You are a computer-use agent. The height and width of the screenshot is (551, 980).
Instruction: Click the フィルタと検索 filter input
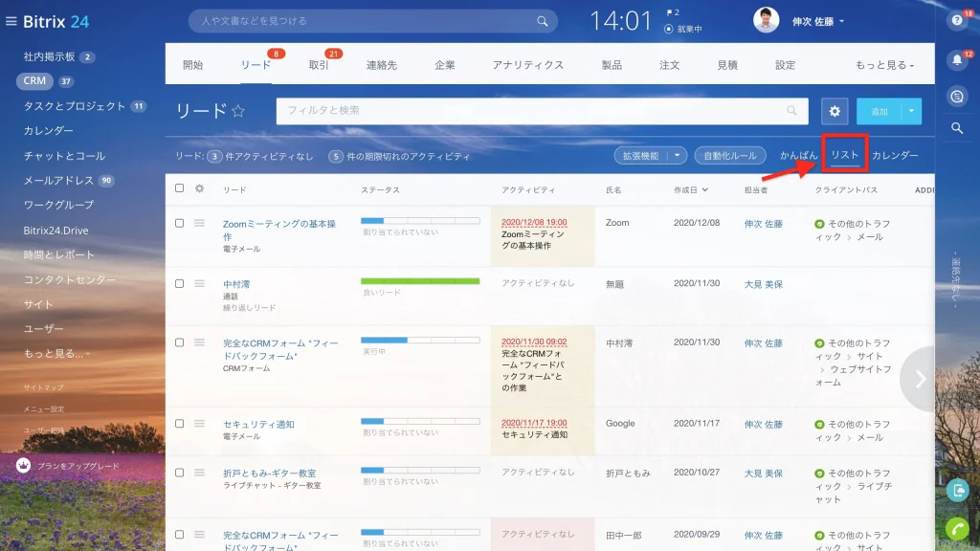(542, 111)
